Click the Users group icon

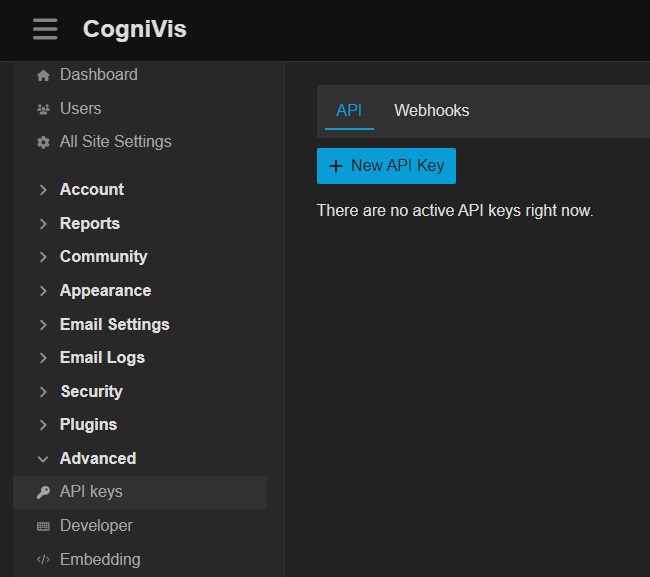click(43, 109)
